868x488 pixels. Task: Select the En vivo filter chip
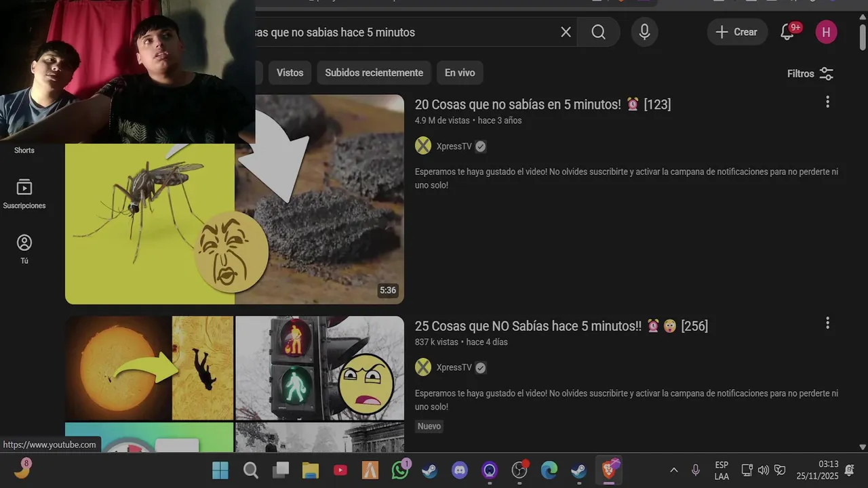[x=460, y=73]
